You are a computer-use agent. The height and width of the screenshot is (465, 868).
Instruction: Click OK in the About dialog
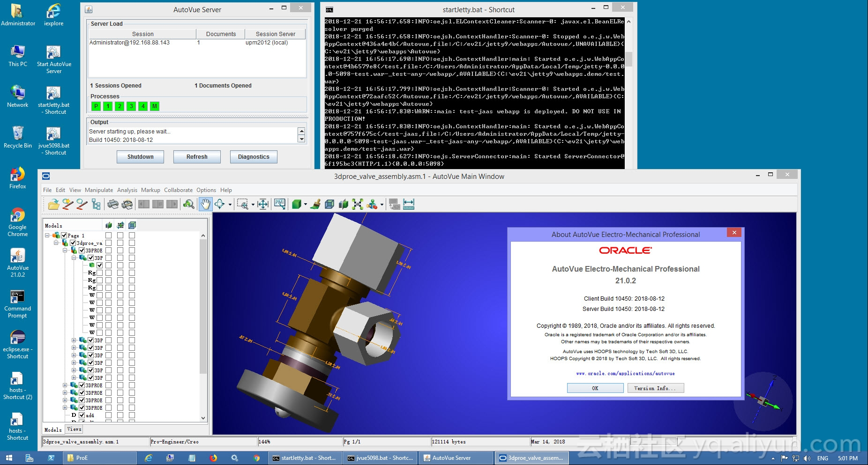595,388
